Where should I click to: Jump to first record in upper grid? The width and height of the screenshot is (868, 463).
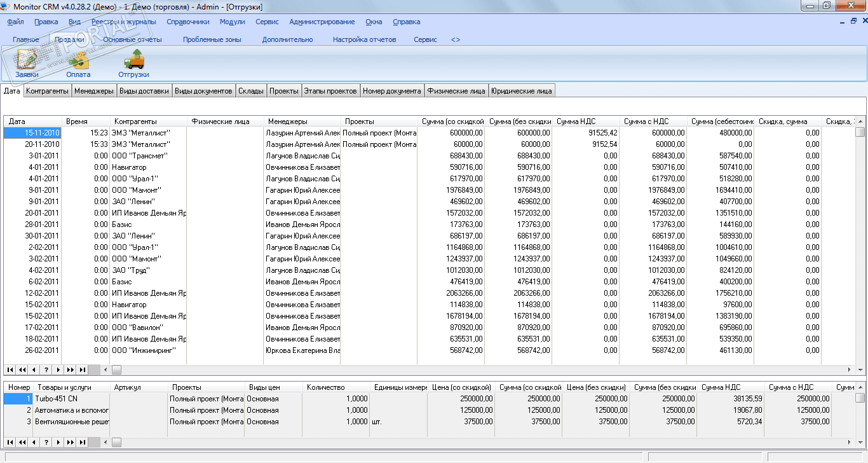(x=11, y=370)
